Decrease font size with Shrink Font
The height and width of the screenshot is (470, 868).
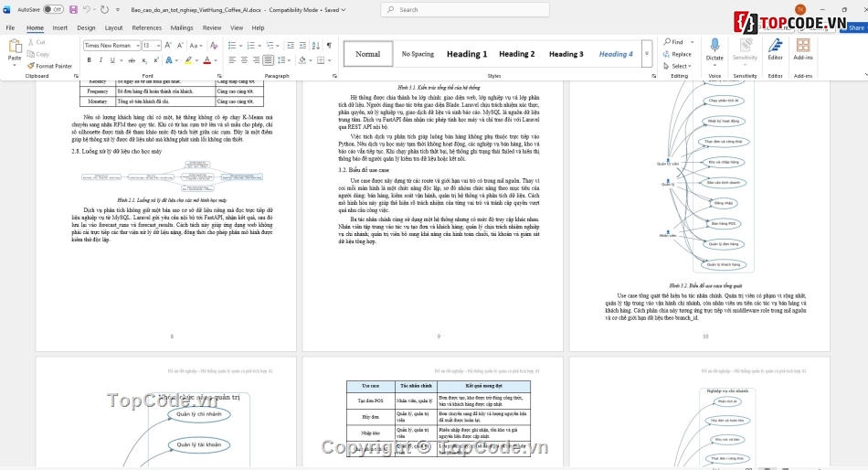(x=180, y=46)
